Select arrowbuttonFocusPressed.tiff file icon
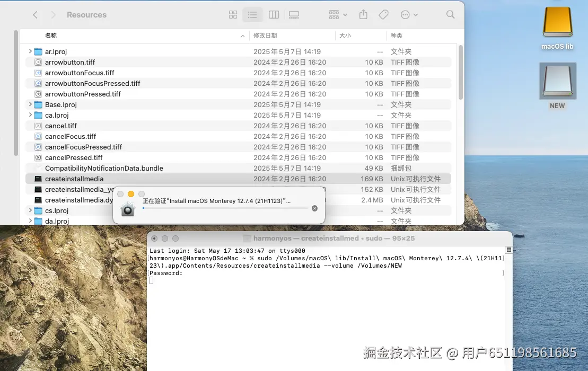Image resolution: width=588 pixels, height=371 pixels. 38,83
